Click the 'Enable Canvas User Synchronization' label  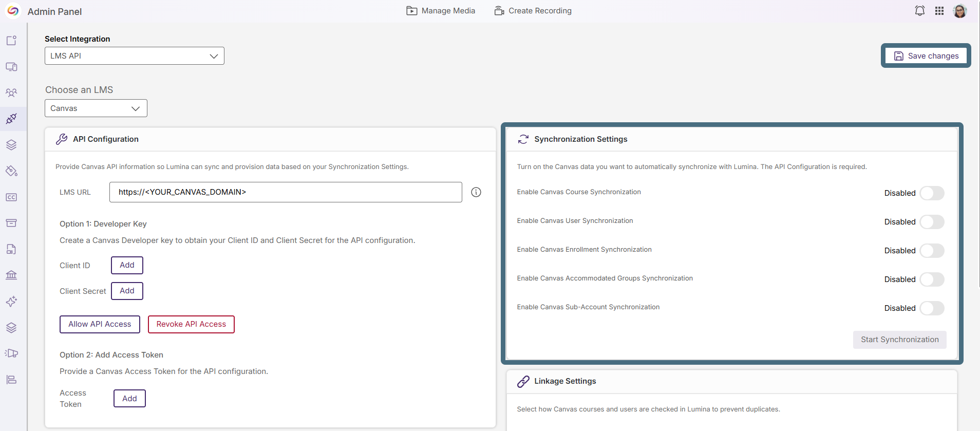[x=575, y=221]
